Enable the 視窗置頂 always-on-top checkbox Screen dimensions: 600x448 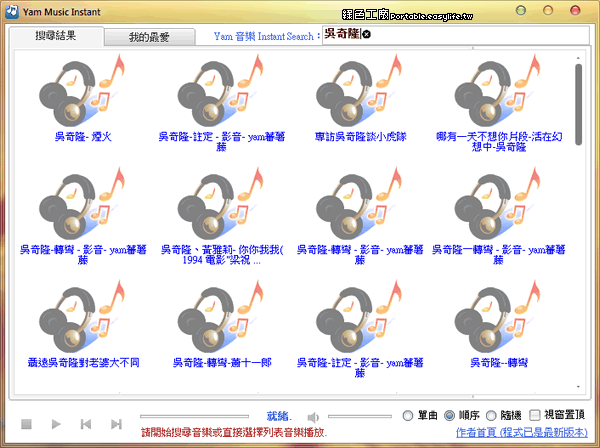point(534,415)
